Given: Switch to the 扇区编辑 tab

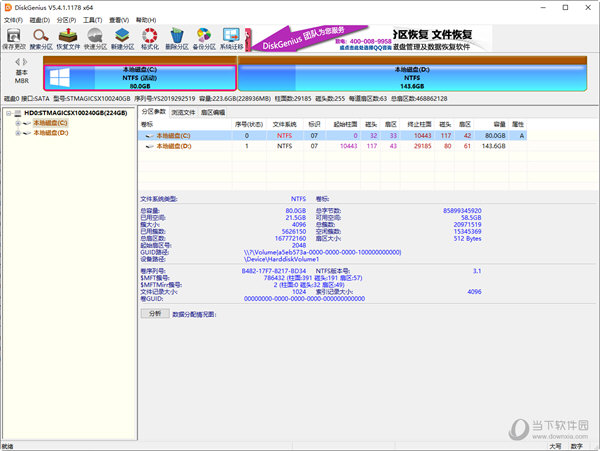Looking at the screenshot, I should pyautogui.click(x=214, y=112).
